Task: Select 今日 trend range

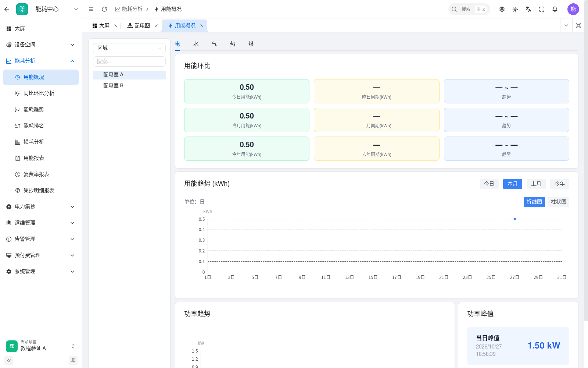Action: coord(489,184)
